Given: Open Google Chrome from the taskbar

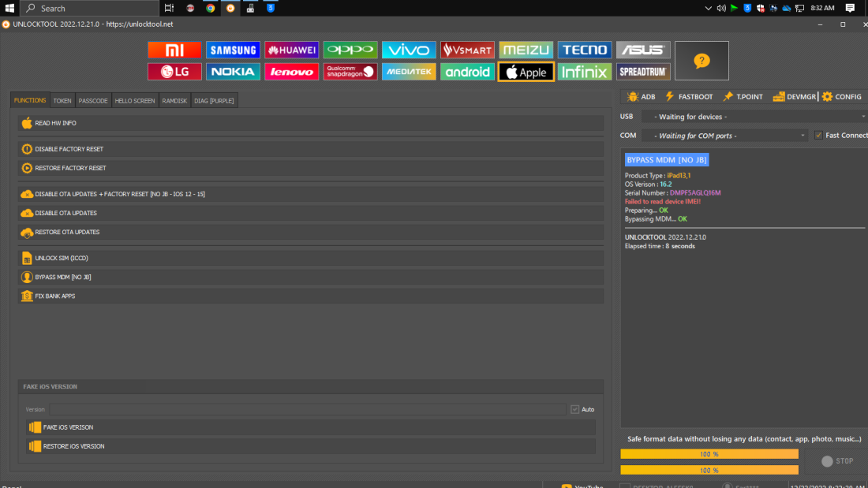Looking at the screenshot, I should 211,8.
